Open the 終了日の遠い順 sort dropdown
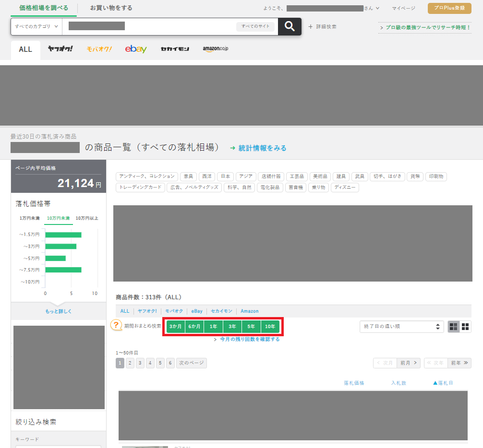Screen dimensions: 483x448 pyautogui.click(x=401, y=326)
